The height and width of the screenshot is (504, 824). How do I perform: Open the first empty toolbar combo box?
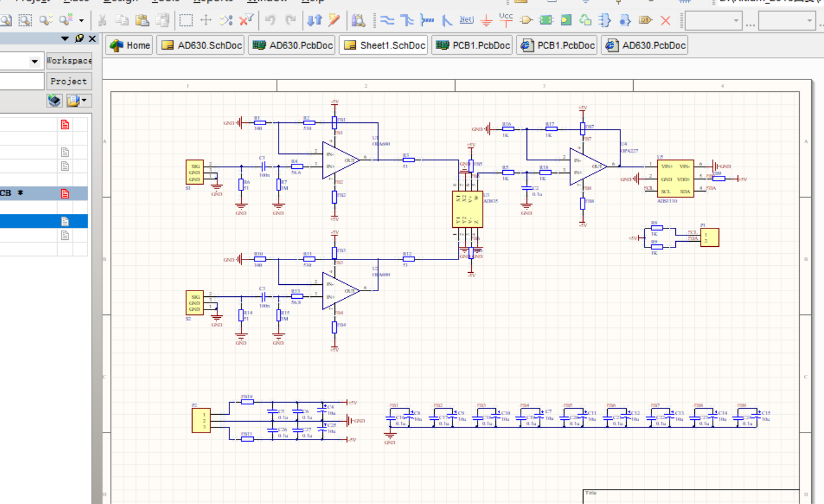[713, 21]
